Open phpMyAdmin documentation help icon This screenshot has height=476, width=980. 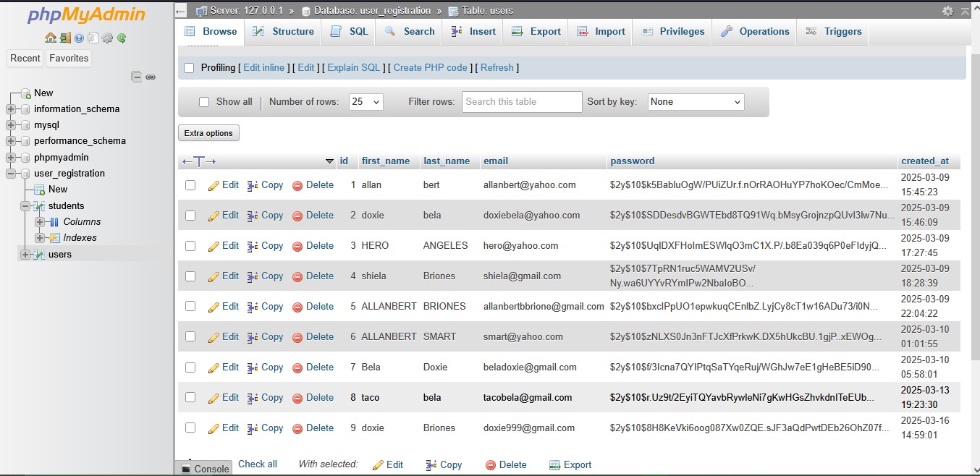click(79, 38)
